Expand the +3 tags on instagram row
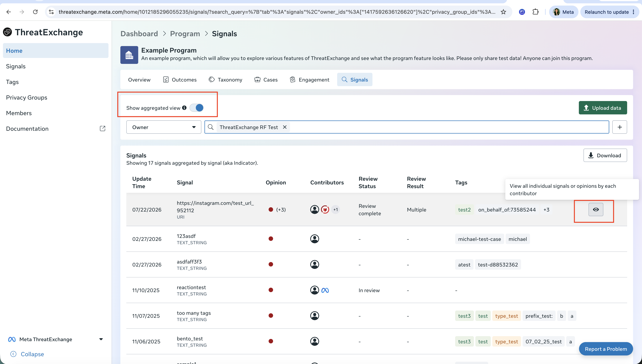The height and width of the screenshot is (364, 642). (547, 209)
